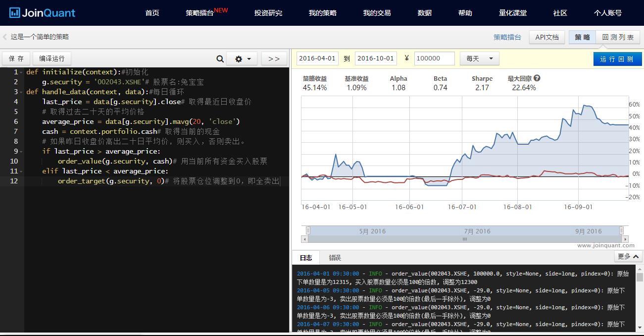This screenshot has width=644, height=336.
Task: Open the 我的策略 menu item
Action: tap(322, 13)
